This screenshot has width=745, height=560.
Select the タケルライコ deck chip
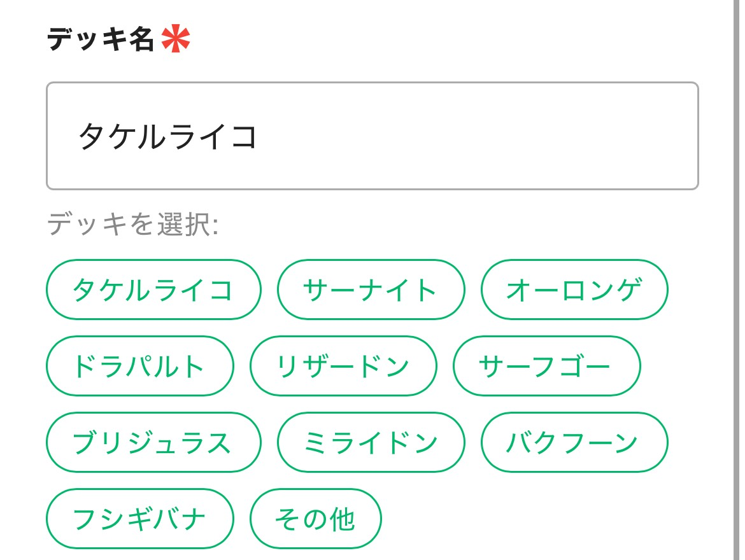[x=153, y=290]
